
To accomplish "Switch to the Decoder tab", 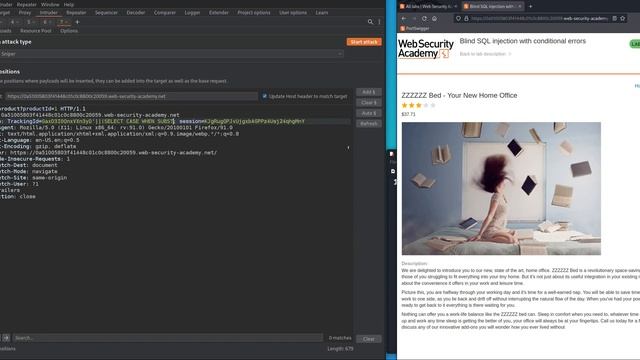I will click(x=136, y=13).
